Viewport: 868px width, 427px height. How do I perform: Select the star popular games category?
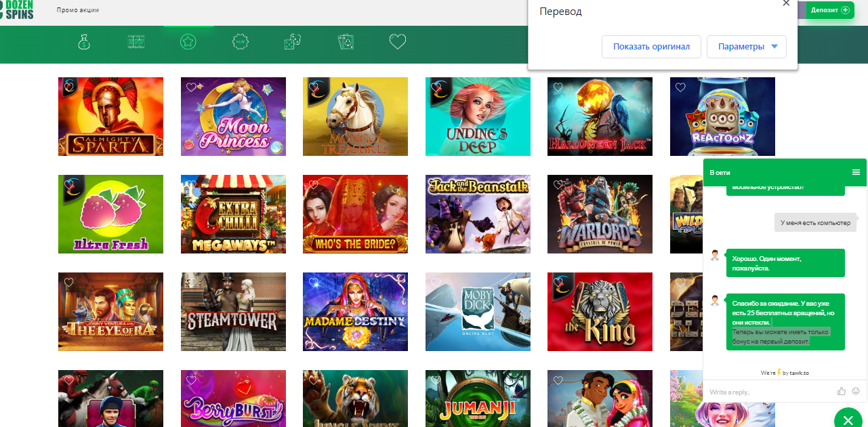[188, 43]
